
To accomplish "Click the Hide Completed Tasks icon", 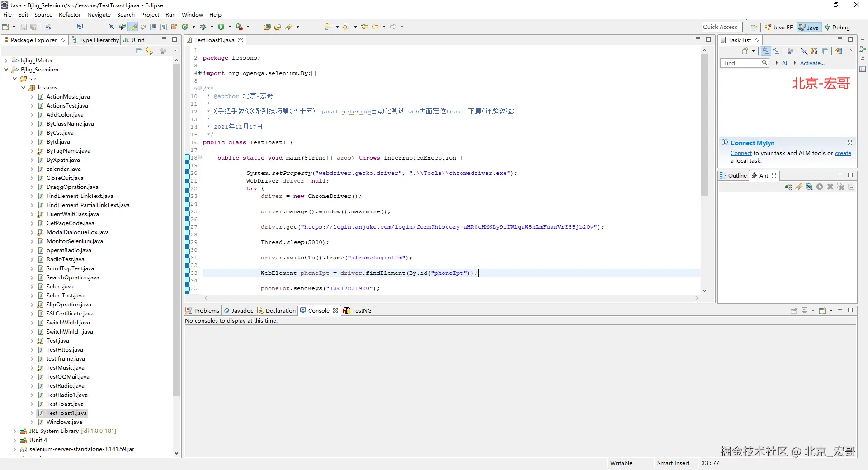I will pyautogui.click(x=804, y=52).
